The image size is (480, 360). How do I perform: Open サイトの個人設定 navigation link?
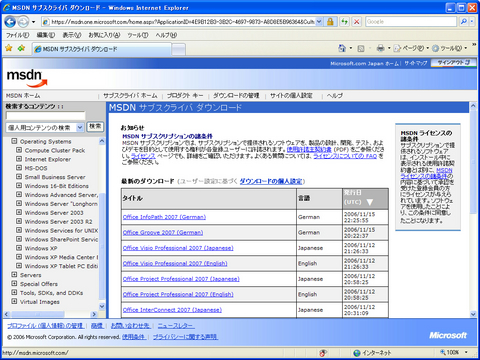291,96
